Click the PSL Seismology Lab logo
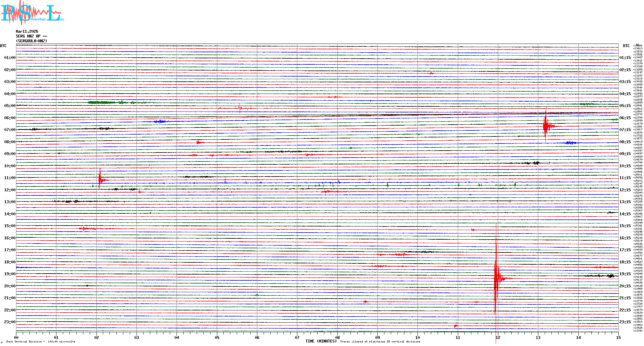 coord(32,13)
